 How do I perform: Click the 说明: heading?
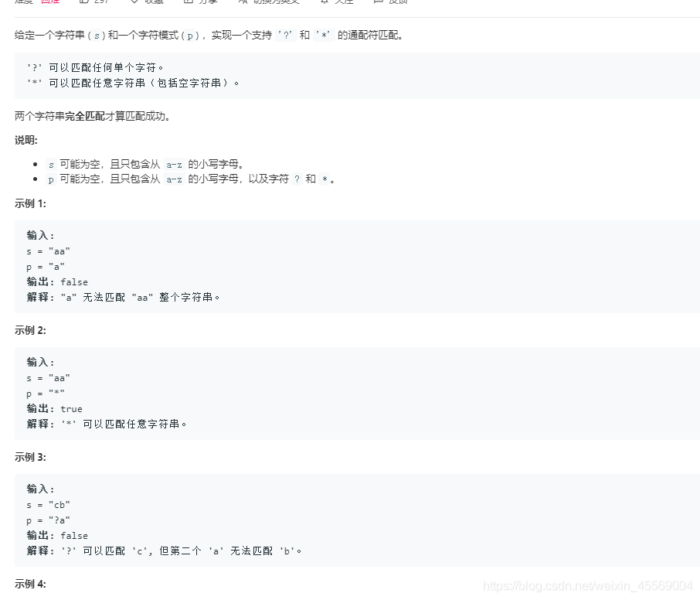[26, 140]
